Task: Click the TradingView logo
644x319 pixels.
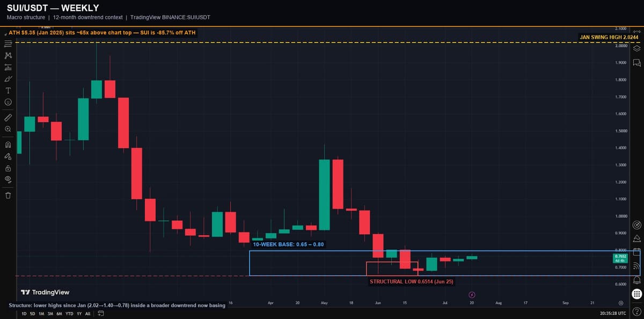Action: point(45,292)
